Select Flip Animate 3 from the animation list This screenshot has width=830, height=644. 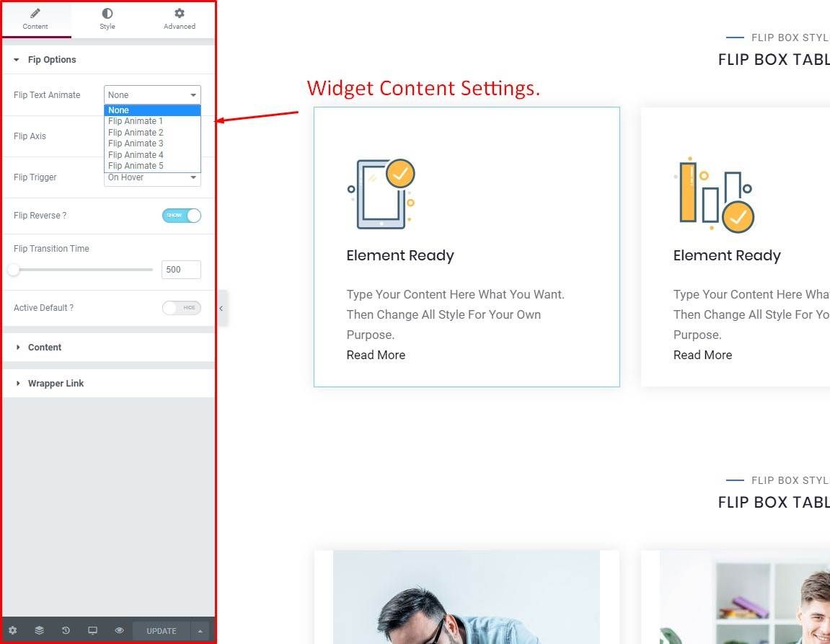(x=136, y=143)
